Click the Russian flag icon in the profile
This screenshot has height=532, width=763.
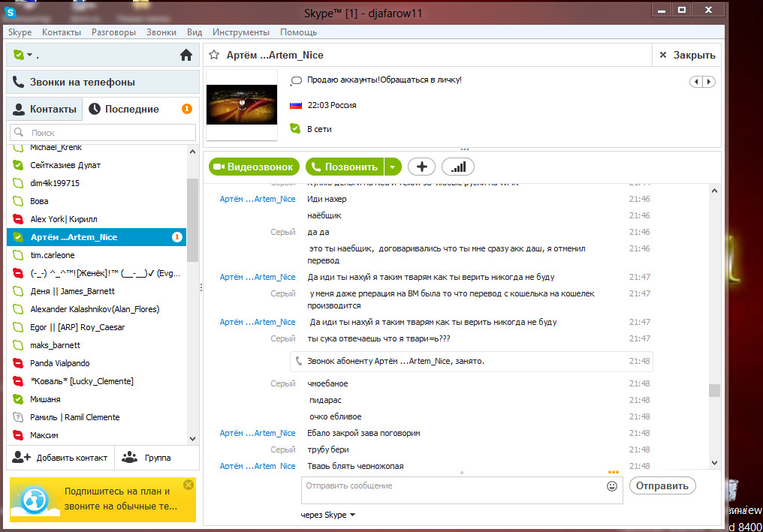point(296,105)
